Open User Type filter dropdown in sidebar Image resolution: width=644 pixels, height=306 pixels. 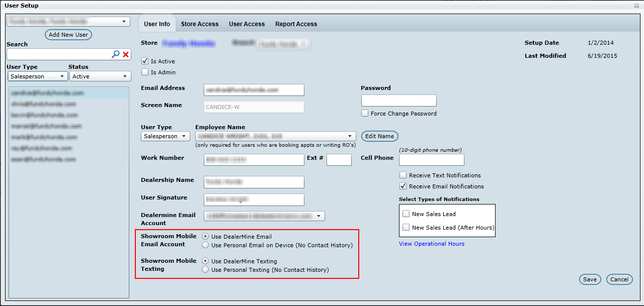coord(38,76)
